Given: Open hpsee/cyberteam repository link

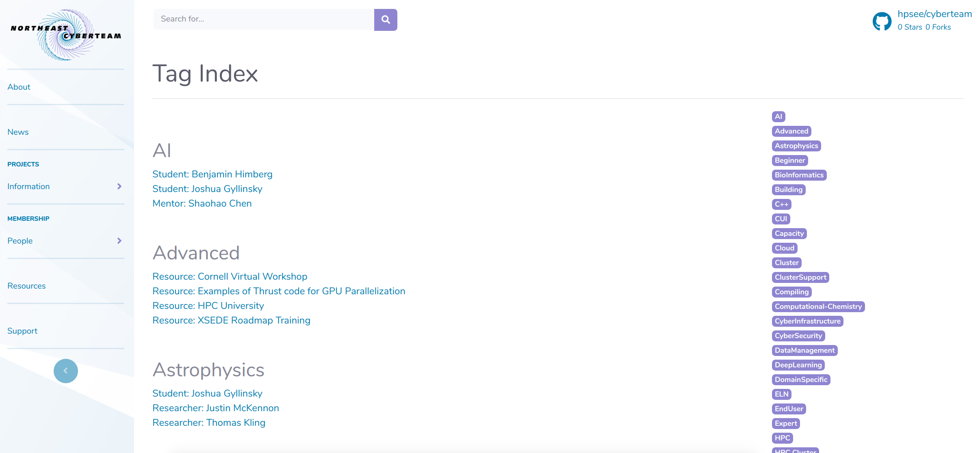Looking at the screenshot, I should pos(934,14).
